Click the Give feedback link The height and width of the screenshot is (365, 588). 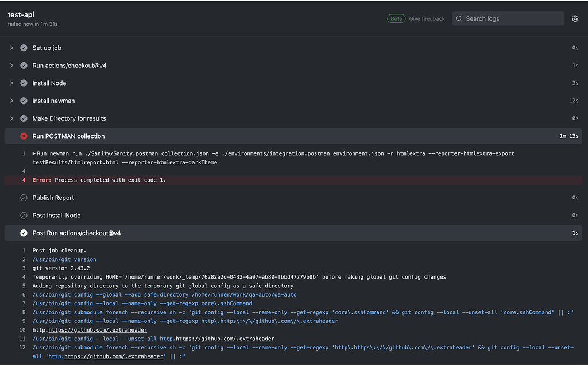coord(427,19)
